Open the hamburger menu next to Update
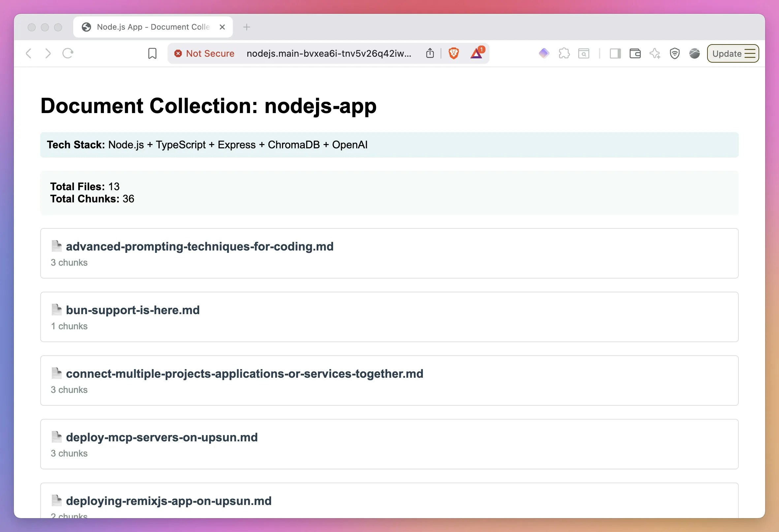The height and width of the screenshot is (532, 779). (750, 53)
